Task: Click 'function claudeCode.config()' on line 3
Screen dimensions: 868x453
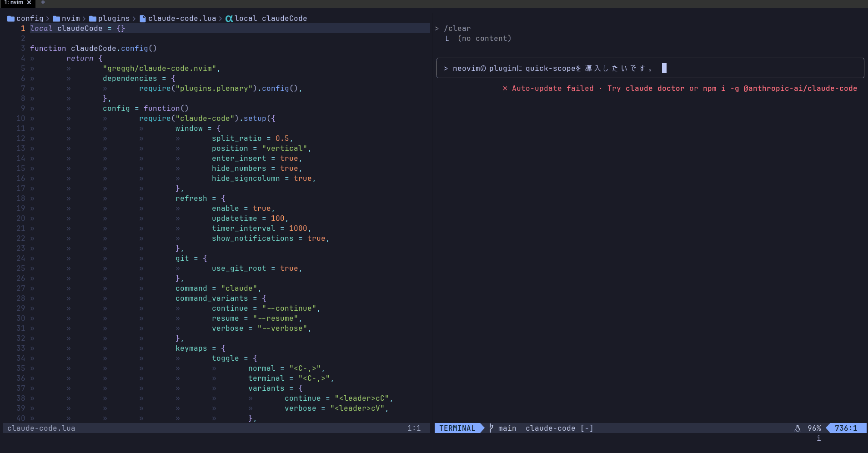Action: point(94,49)
